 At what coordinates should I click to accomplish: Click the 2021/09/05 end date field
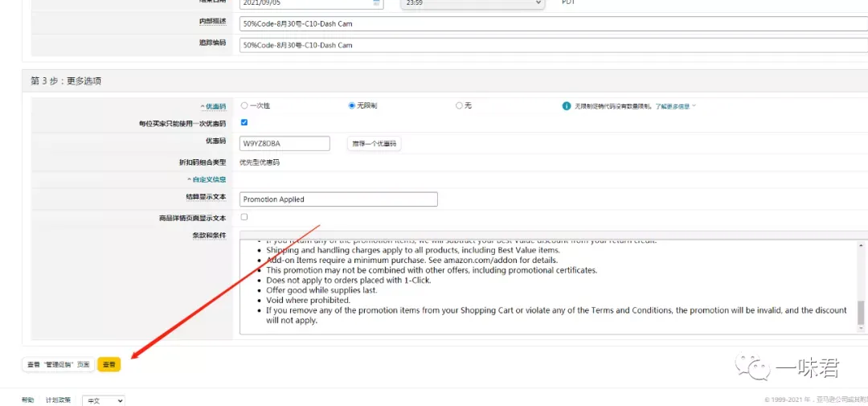coord(311,3)
